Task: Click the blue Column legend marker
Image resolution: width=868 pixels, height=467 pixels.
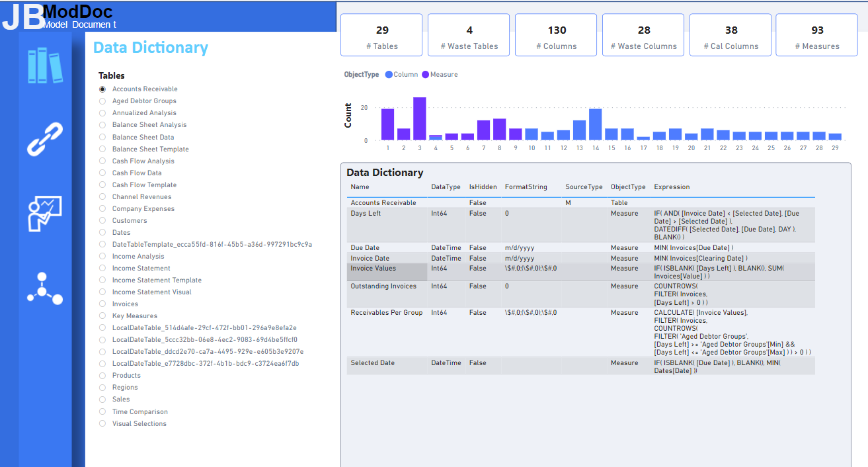Action: (x=389, y=75)
